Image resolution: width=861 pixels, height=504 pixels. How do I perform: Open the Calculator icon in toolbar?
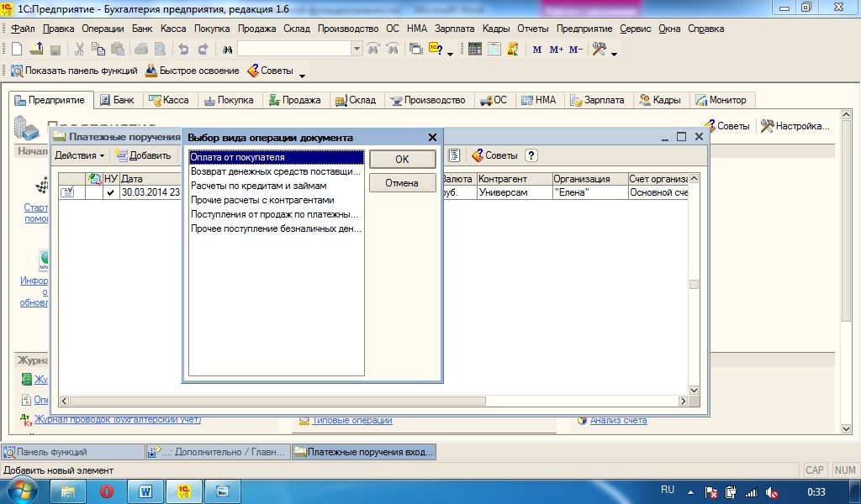point(475,50)
